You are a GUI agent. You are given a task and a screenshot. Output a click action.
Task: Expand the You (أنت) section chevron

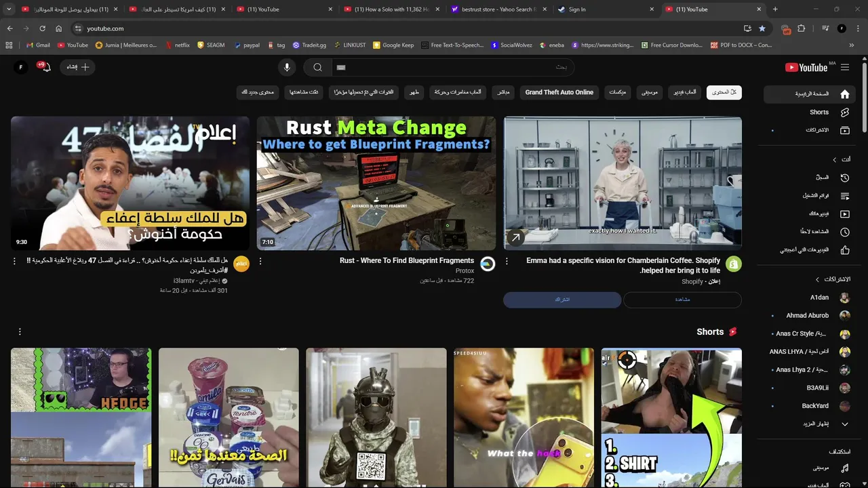point(835,159)
